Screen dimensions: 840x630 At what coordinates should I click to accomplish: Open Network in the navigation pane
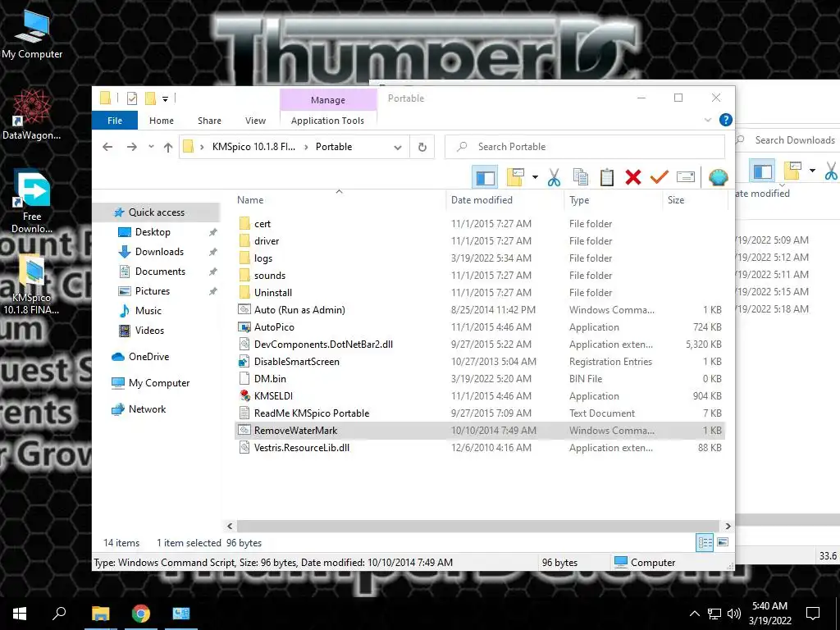[x=147, y=409]
